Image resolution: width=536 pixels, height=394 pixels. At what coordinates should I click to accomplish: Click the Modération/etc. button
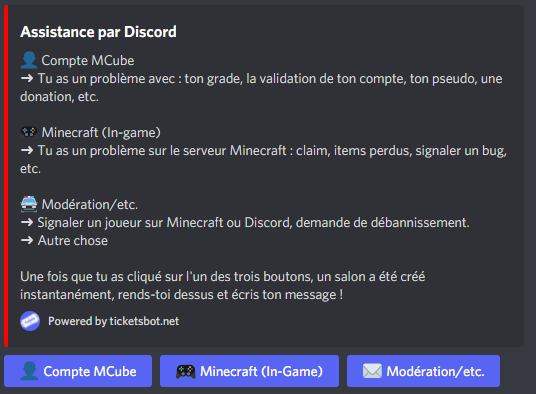point(424,371)
